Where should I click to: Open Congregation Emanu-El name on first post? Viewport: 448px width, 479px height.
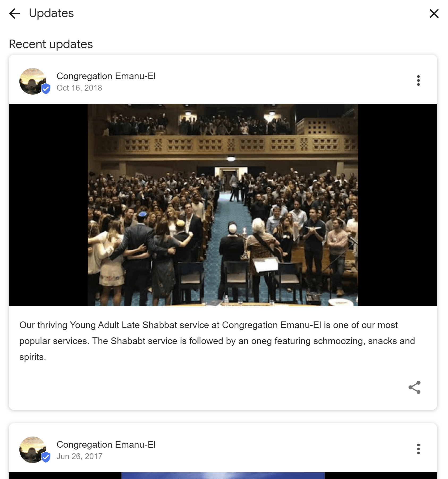coord(106,76)
